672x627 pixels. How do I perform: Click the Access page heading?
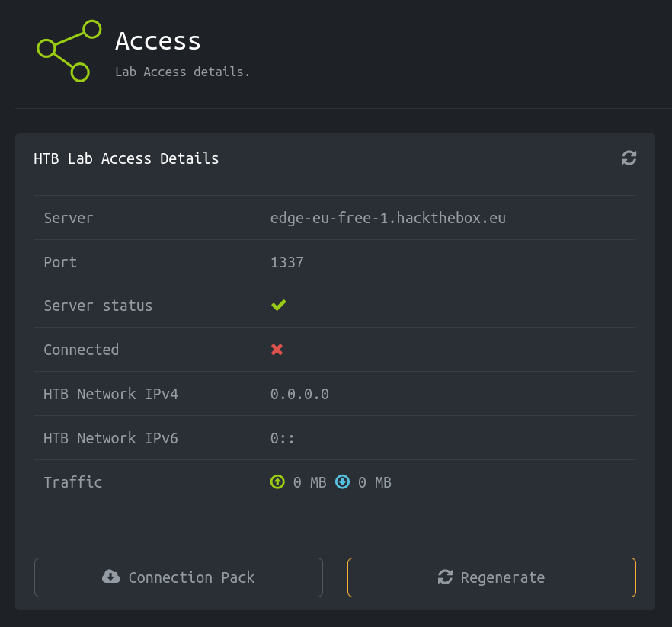point(158,41)
